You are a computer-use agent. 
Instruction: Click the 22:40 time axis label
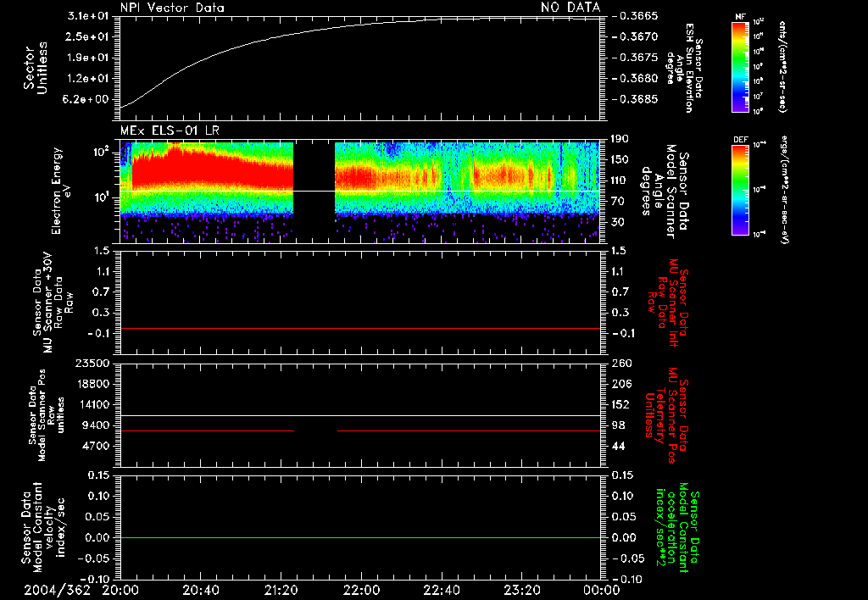[x=442, y=590]
